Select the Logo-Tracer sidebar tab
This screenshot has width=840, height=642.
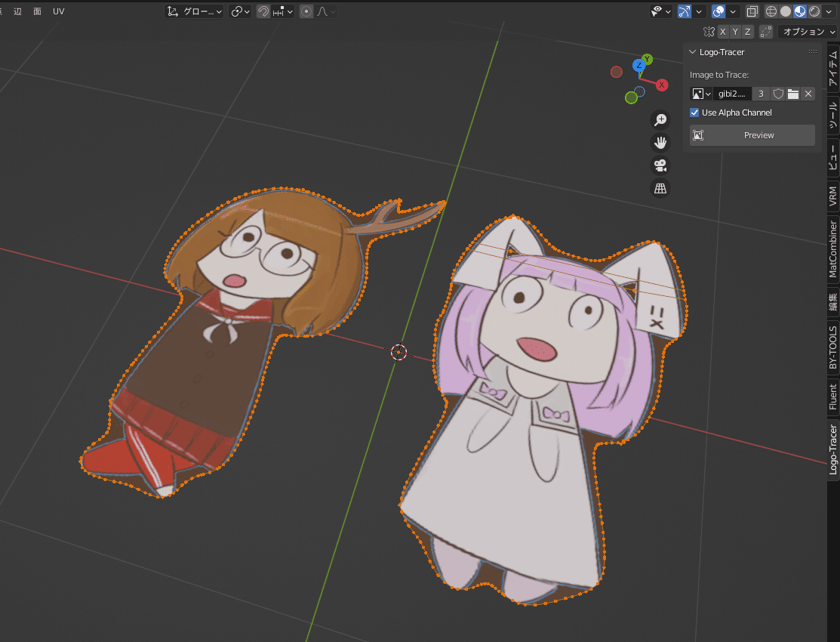[x=833, y=449]
